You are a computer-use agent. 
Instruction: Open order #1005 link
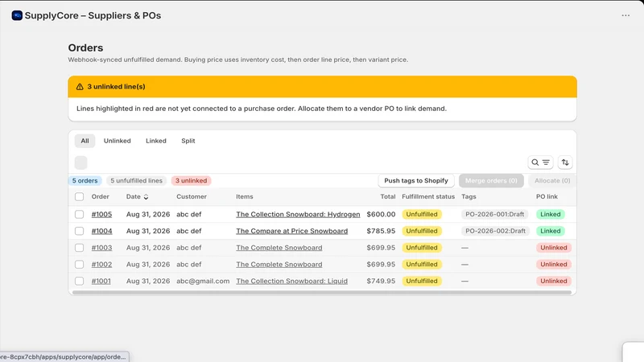(101, 214)
